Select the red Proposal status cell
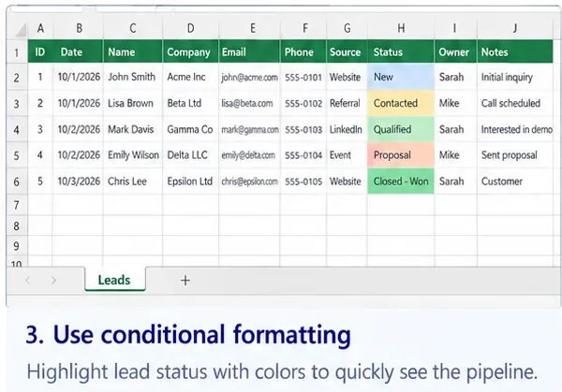 (x=401, y=155)
